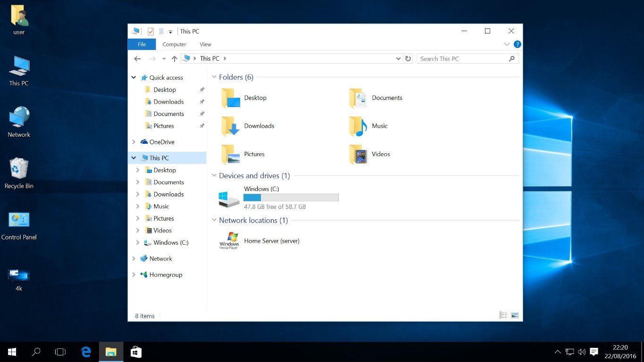This screenshot has height=362, width=644.
Task: Click the File Explorer taskbar button
Action: 111,352
